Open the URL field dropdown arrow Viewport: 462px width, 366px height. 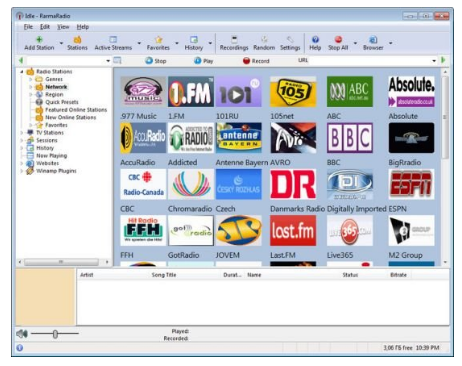point(434,61)
